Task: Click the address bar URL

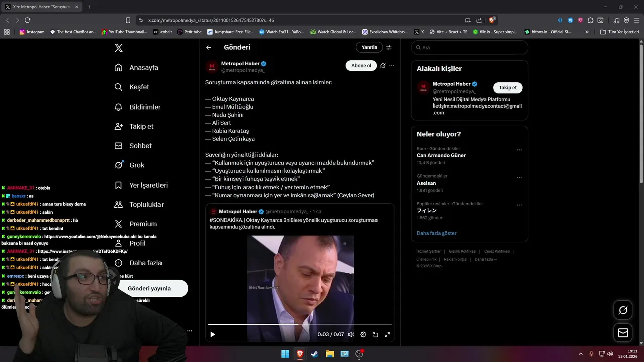Action: 211,20
